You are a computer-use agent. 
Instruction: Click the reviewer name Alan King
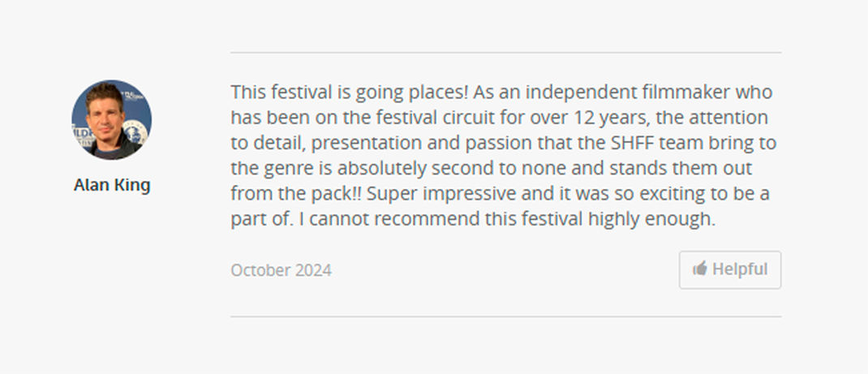[112, 186]
